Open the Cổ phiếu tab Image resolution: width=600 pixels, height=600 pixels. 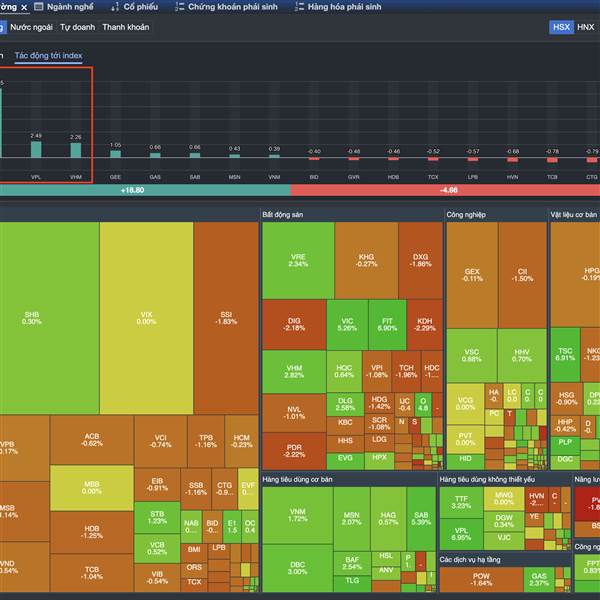point(135,7)
